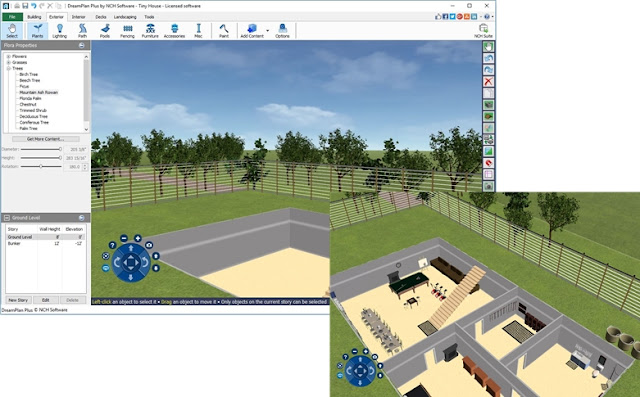
Task: Open the Accessories tool
Action: coord(174,31)
